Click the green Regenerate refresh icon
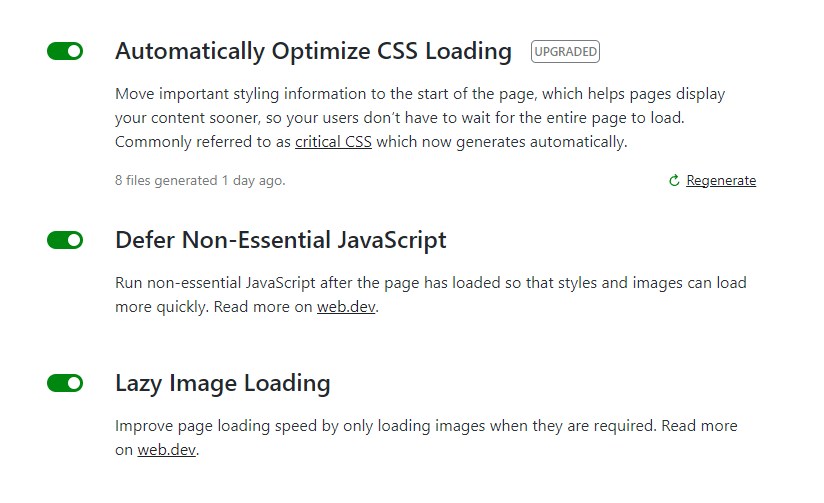The width and height of the screenshot is (824, 503). [x=674, y=180]
